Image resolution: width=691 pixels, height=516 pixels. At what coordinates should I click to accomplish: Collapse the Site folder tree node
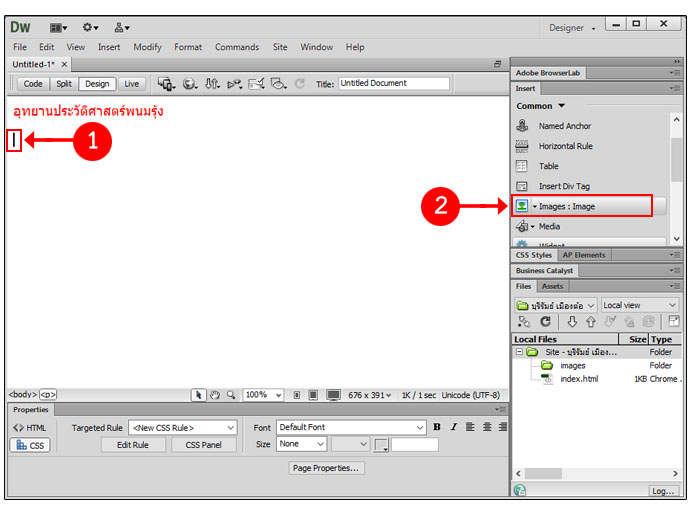tap(519, 352)
